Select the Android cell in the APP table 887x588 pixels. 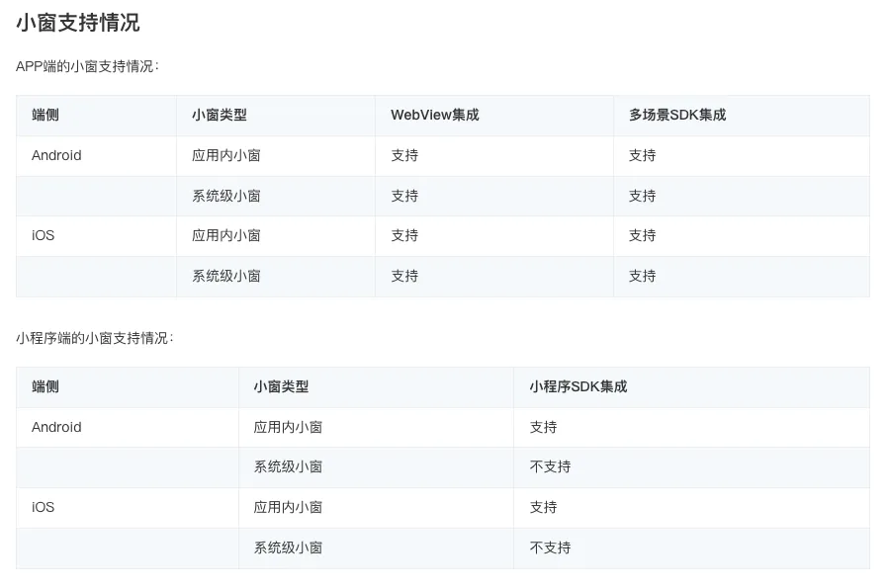56,155
